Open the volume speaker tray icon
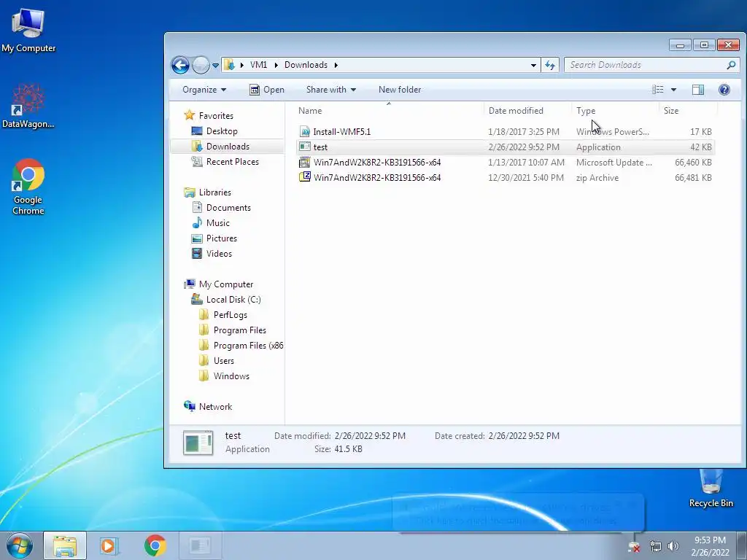 [x=673, y=547]
